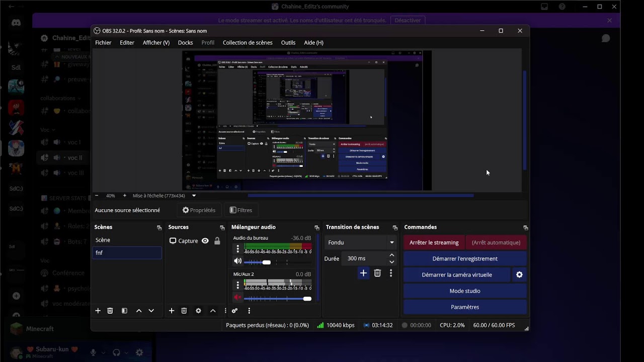Select the fnf scene
This screenshot has width=644, height=362.
(127, 253)
